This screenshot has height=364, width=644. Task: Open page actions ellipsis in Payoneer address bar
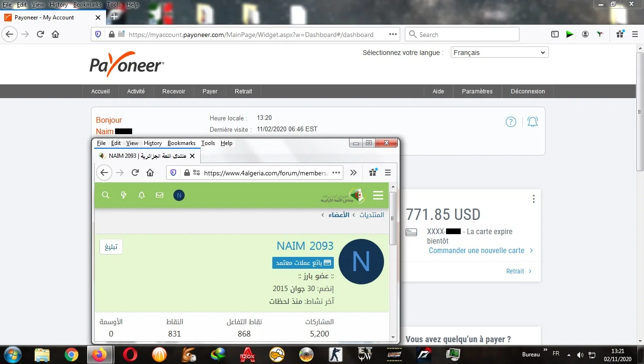click(393, 35)
